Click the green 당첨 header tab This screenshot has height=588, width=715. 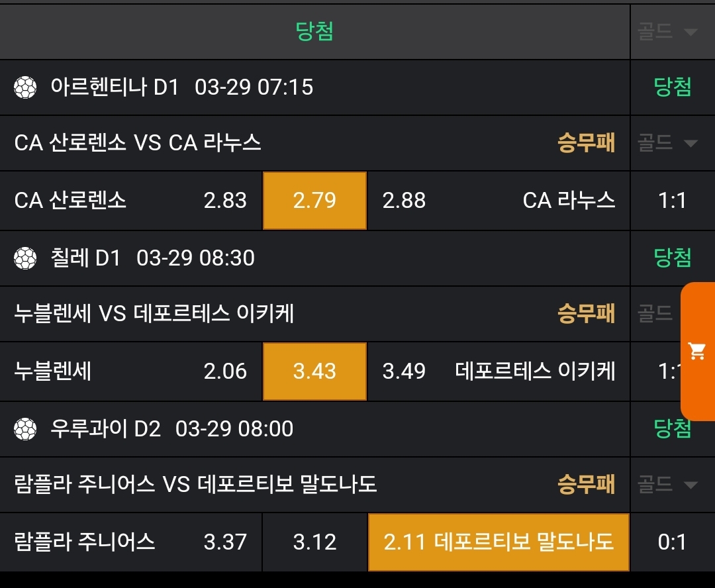pyautogui.click(x=314, y=31)
